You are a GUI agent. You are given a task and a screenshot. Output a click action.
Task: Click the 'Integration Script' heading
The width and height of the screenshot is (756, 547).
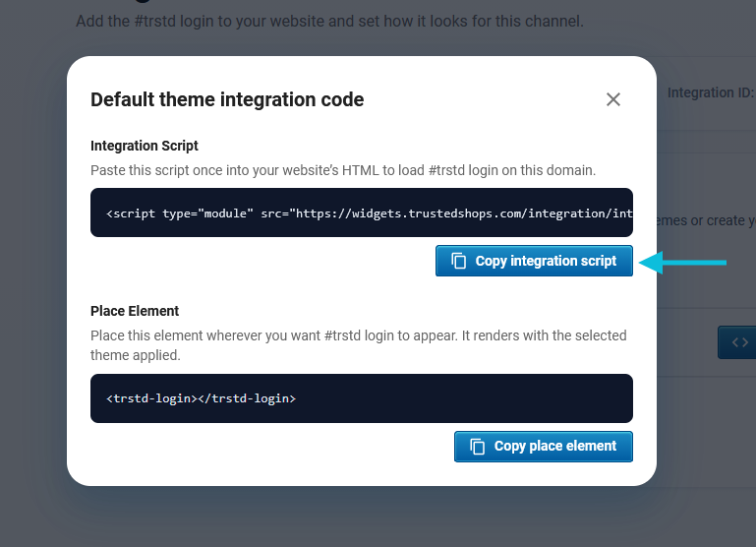(145, 146)
